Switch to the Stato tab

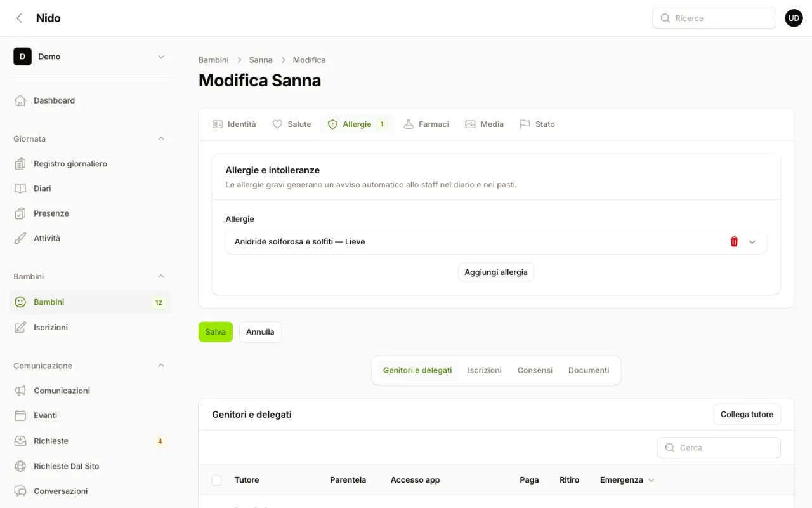pos(537,124)
